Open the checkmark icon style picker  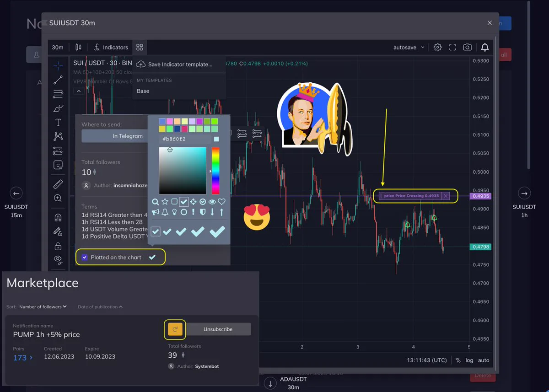click(x=152, y=258)
